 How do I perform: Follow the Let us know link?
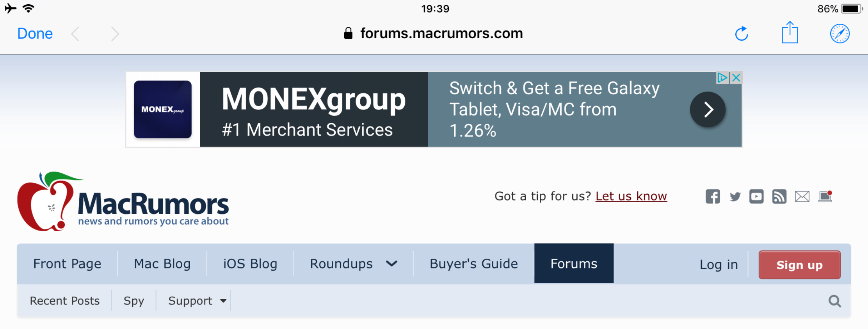pos(631,196)
